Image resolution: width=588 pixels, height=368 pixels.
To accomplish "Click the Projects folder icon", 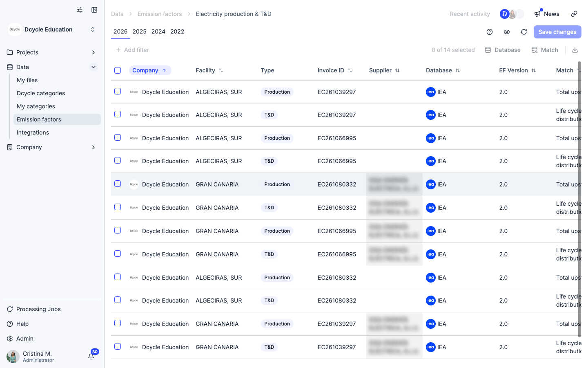I will click(10, 52).
